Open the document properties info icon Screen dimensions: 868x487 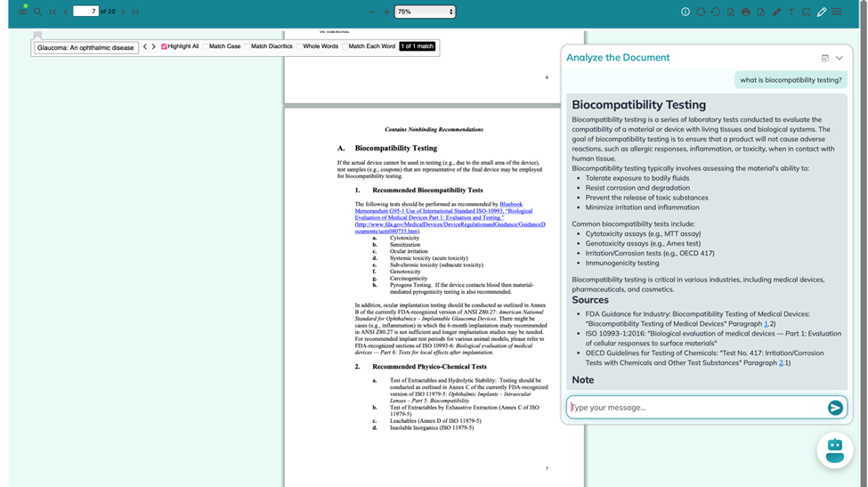click(685, 12)
